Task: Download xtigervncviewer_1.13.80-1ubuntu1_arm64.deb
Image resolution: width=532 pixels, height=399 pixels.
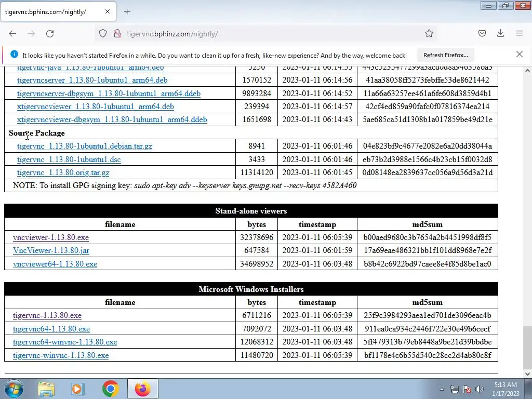Action: [x=96, y=107]
